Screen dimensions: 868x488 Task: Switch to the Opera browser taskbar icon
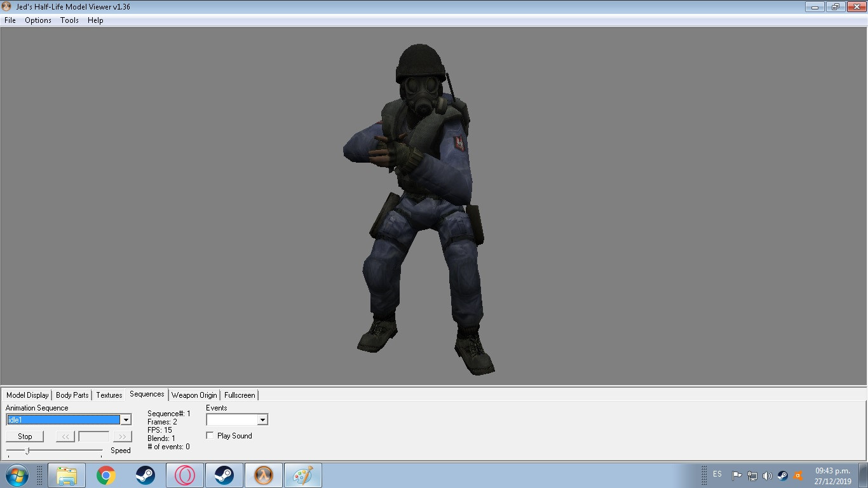[185, 475]
